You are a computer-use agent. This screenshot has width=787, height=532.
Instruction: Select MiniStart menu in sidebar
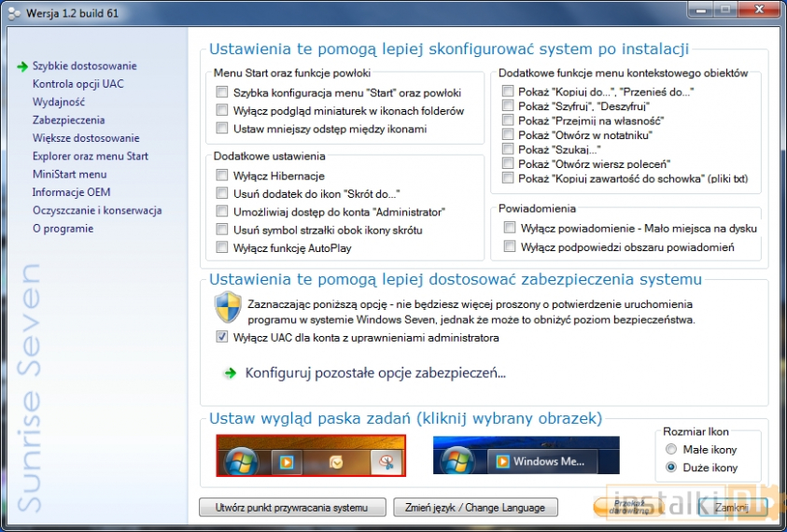(x=70, y=175)
